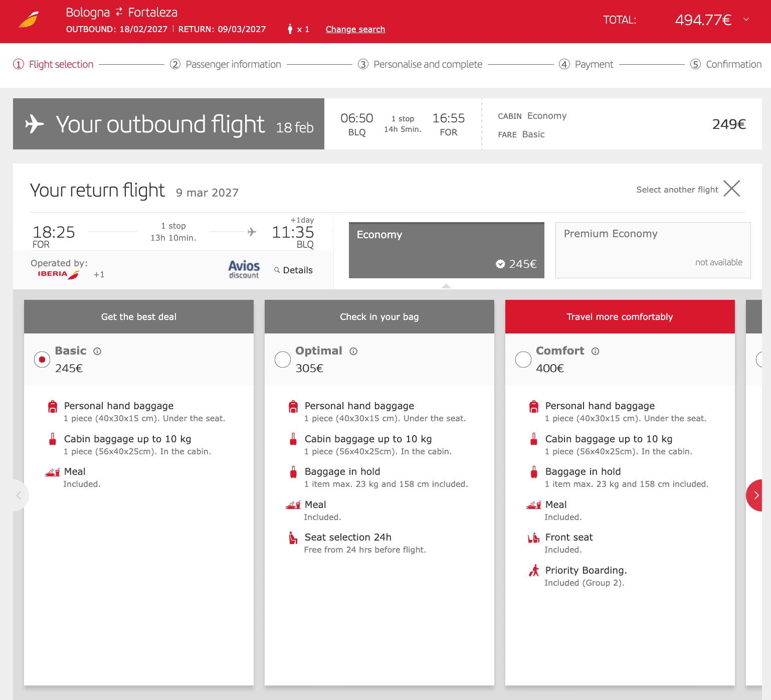The width and height of the screenshot is (771, 700).
Task: Click the info icon next to Optimal fare
Action: click(353, 351)
